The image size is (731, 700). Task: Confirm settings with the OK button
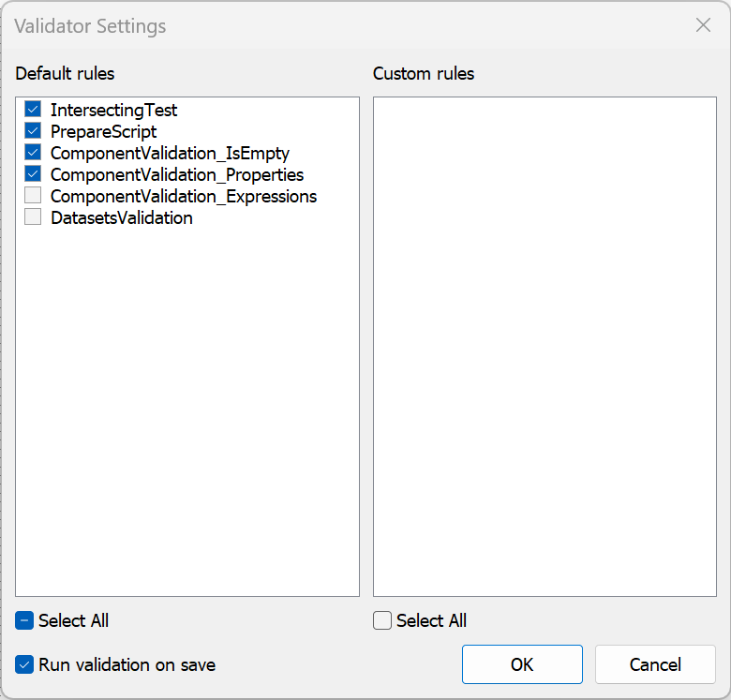point(522,664)
